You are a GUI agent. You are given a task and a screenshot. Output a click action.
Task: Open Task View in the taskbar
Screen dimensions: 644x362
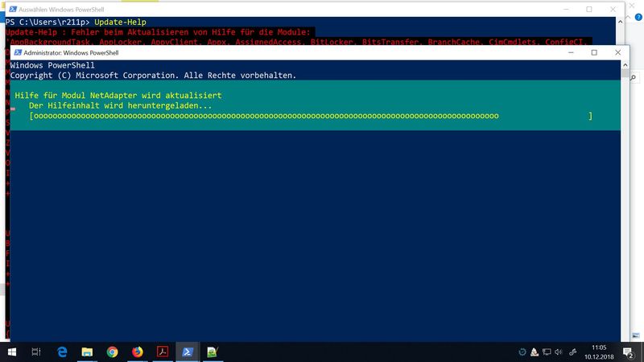pos(36,352)
